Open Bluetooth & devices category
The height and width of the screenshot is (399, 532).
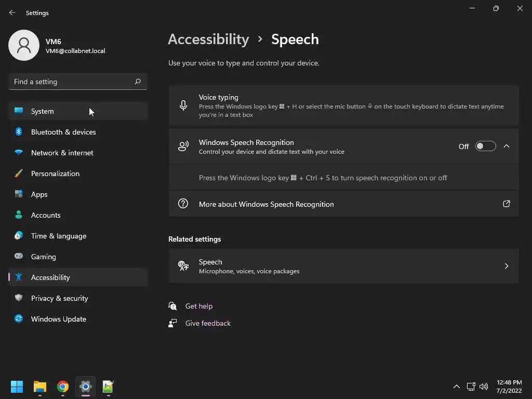pyautogui.click(x=78, y=131)
